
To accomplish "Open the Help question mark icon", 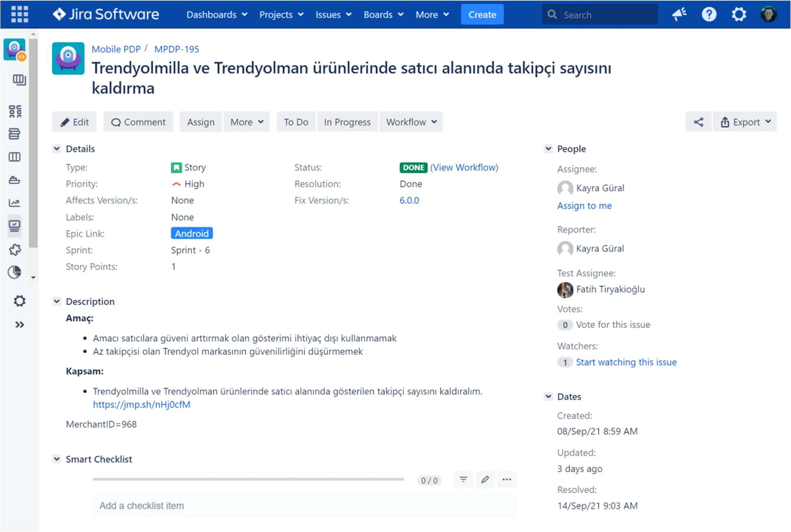I will tap(709, 15).
